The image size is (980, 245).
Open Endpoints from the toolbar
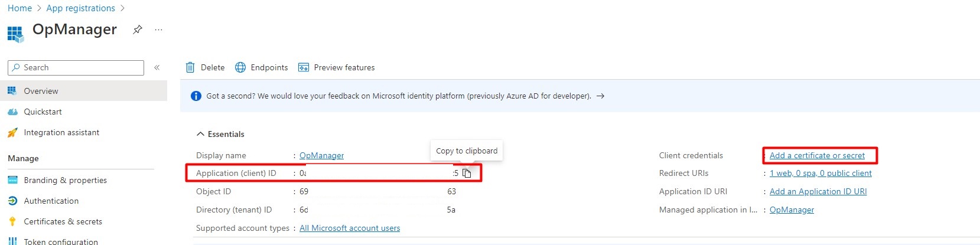click(x=262, y=67)
